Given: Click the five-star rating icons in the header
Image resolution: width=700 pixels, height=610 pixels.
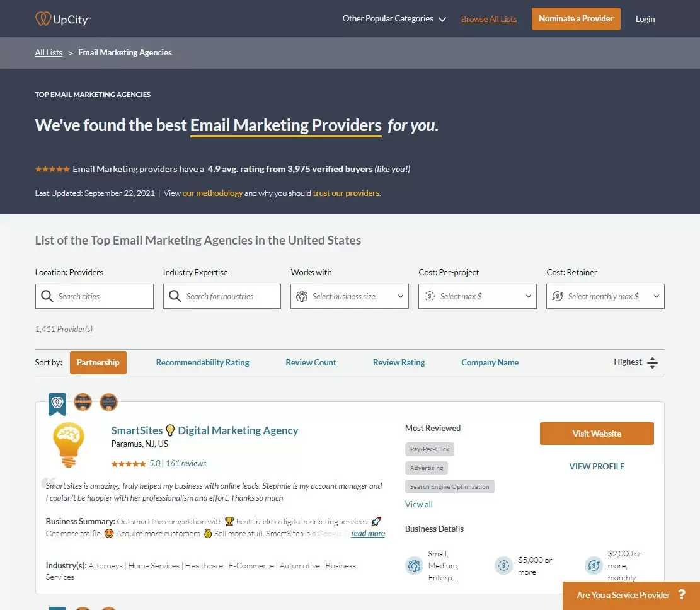Looking at the screenshot, I should point(52,169).
